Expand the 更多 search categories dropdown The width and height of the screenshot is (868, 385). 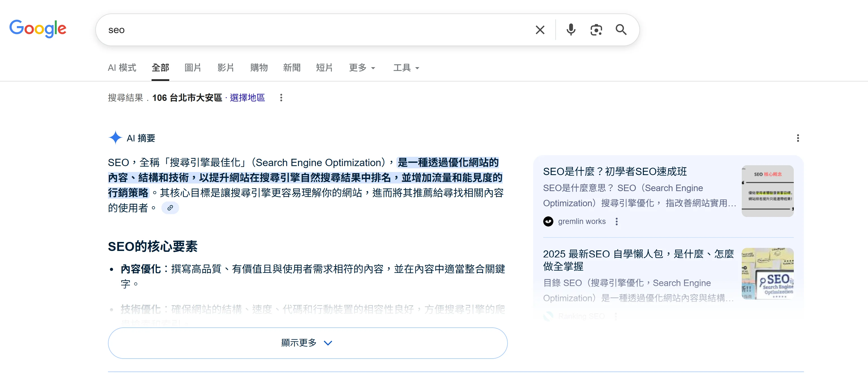coord(362,68)
